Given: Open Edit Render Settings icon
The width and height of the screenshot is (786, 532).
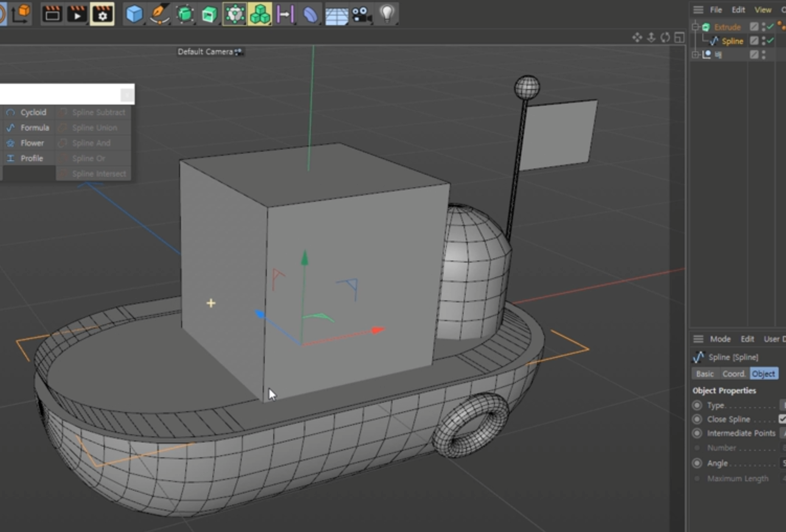Looking at the screenshot, I should pos(102,14).
